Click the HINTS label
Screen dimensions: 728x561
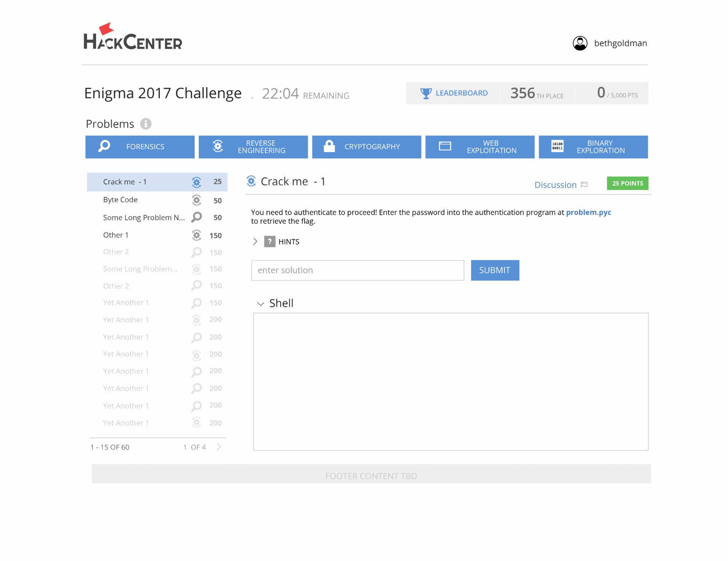(x=289, y=242)
